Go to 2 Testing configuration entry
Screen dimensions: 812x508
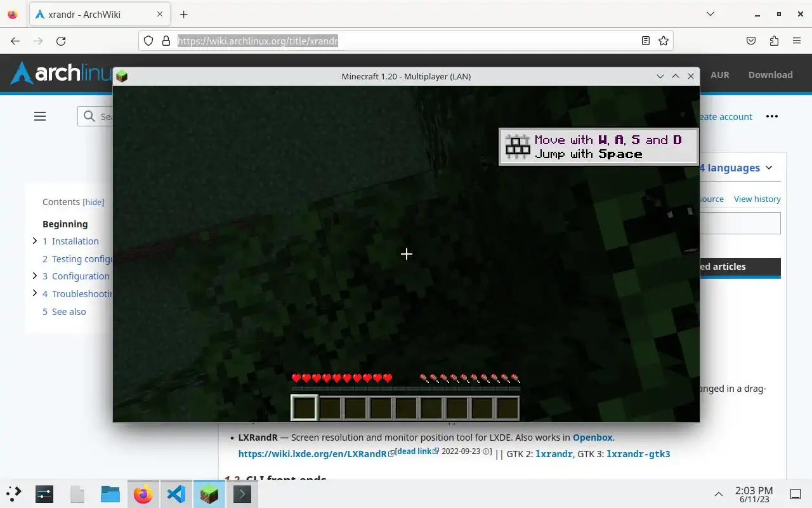pyautogui.click(x=77, y=259)
